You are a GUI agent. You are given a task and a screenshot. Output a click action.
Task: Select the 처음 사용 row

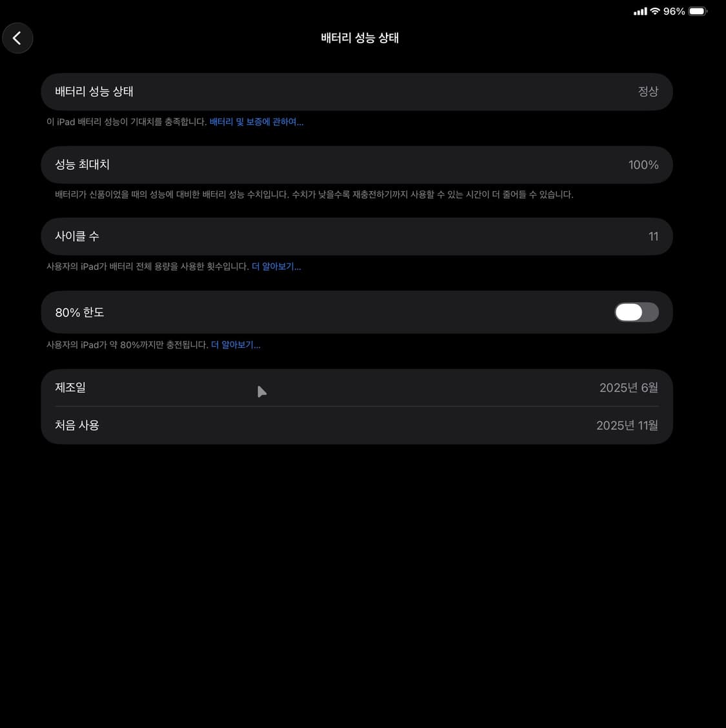(356, 425)
